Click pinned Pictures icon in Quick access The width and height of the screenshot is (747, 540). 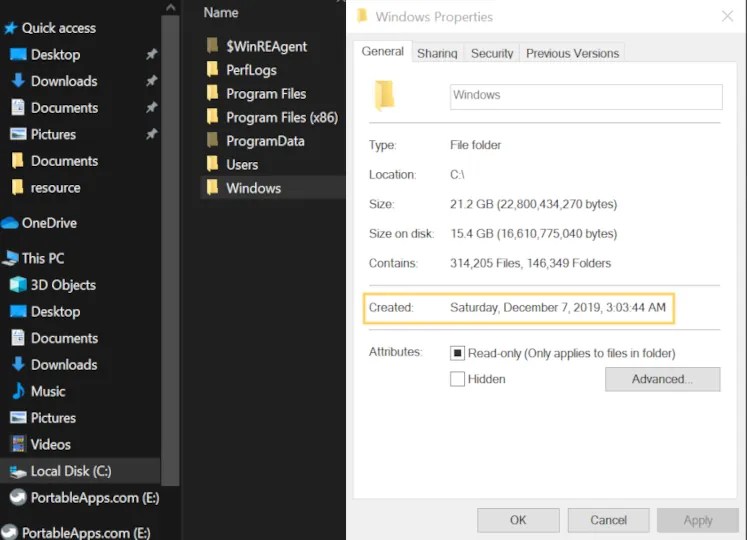point(18,134)
